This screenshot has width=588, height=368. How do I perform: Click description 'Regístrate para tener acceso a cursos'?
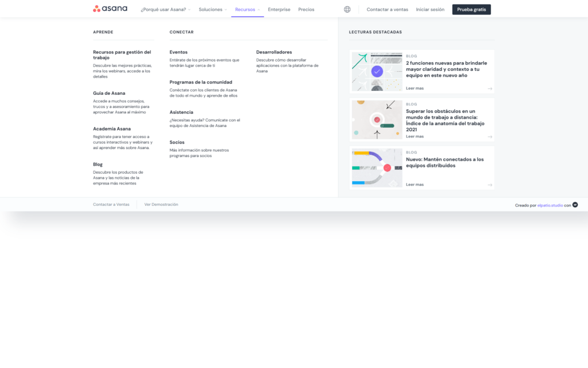pos(123,143)
